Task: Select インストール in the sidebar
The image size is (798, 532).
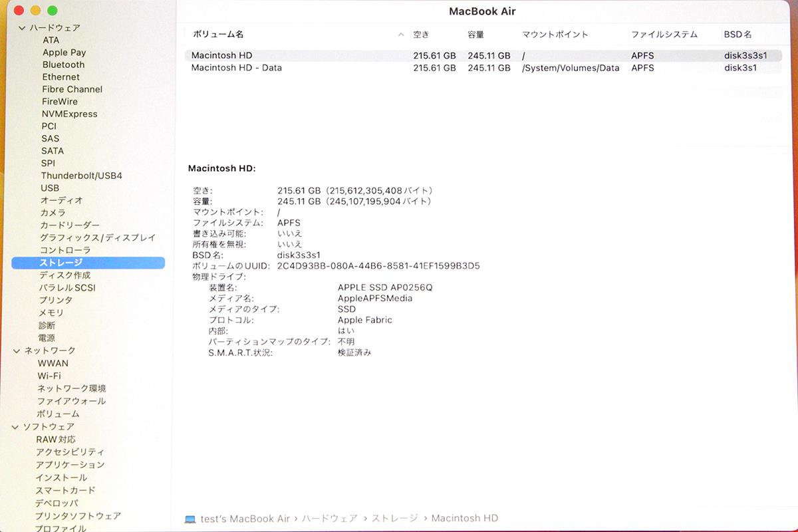Action: click(x=62, y=477)
